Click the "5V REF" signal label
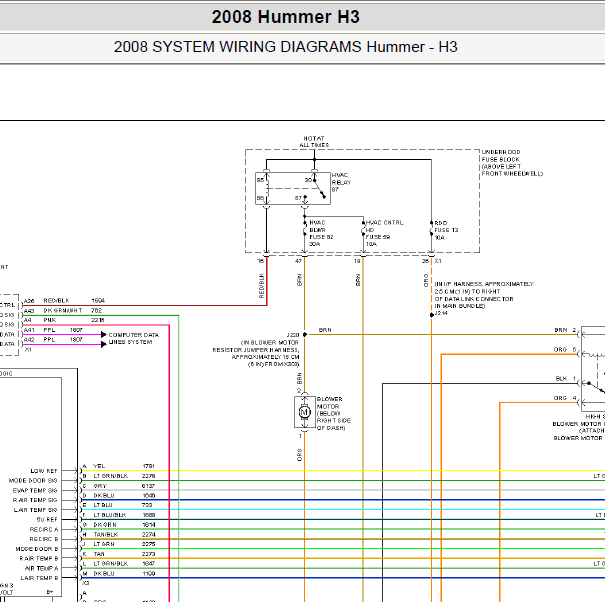The width and height of the screenshot is (605, 602). coord(47,520)
